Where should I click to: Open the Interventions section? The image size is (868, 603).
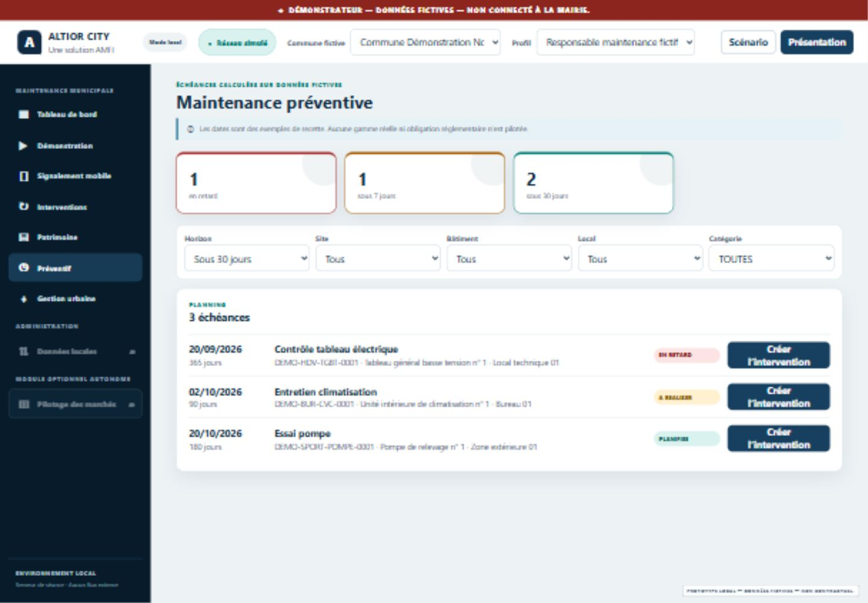(x=75, y=207)
